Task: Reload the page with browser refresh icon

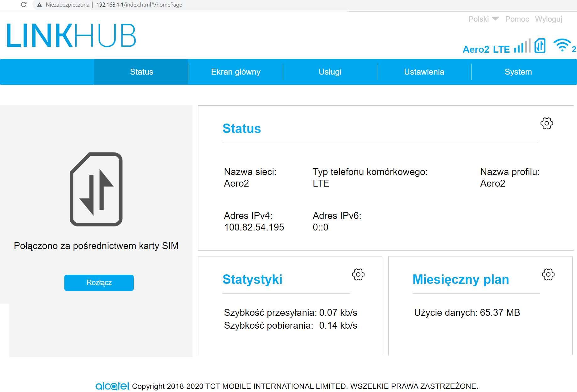Action: point(24,5)
